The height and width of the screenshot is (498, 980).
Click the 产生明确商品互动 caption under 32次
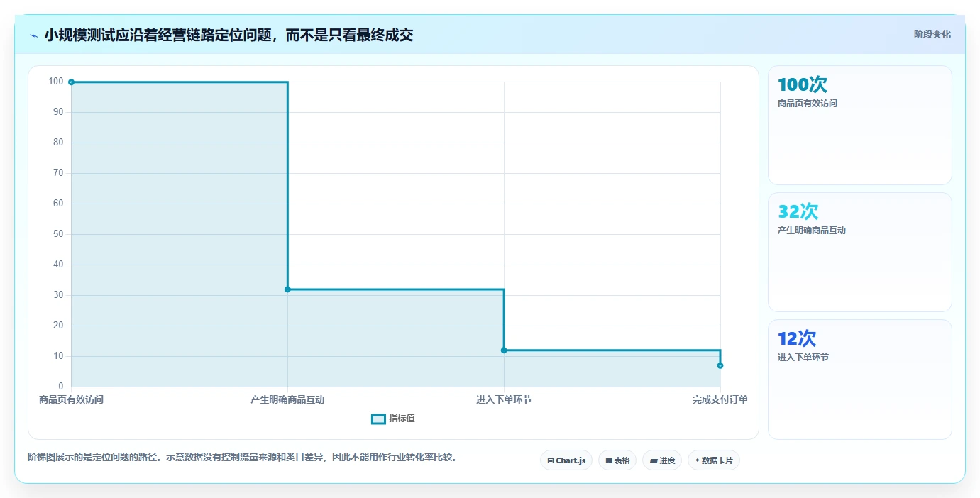pyautogui.click(x=812, y=231)
